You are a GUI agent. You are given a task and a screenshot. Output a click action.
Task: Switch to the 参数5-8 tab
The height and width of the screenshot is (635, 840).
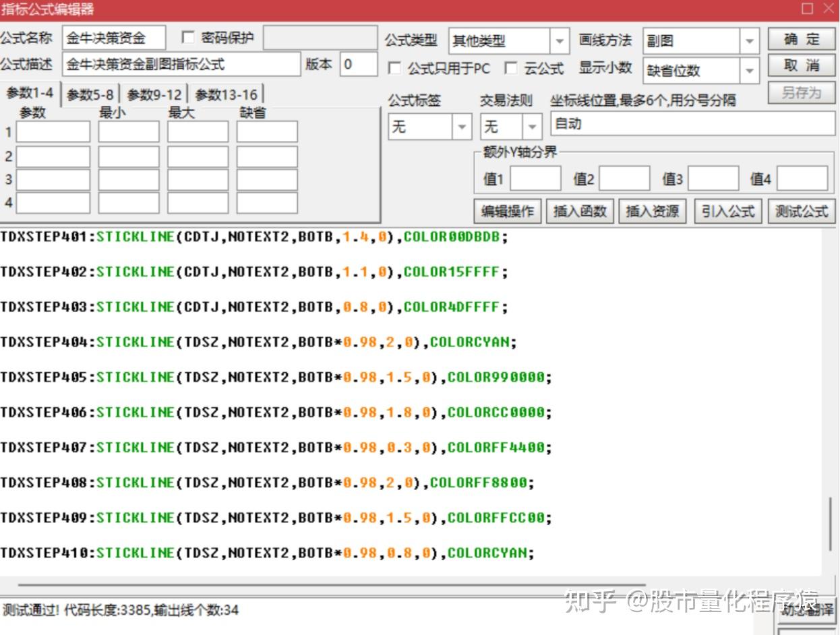click(x=90, y=95)
